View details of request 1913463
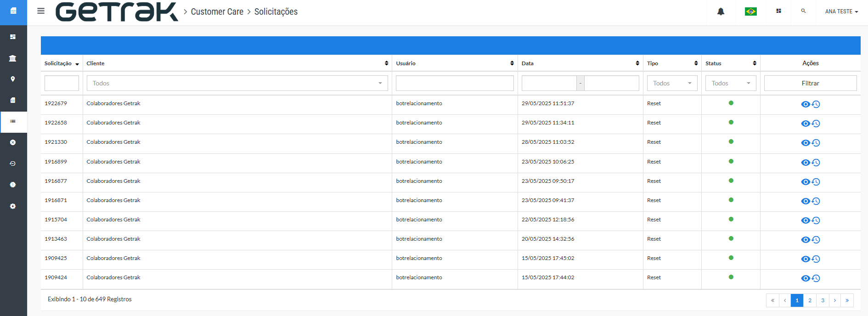 (x=806, y=240)
